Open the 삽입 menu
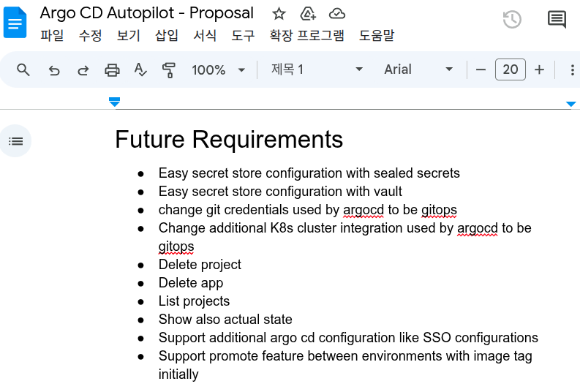 pyautogui.click(x=167, y=36)
